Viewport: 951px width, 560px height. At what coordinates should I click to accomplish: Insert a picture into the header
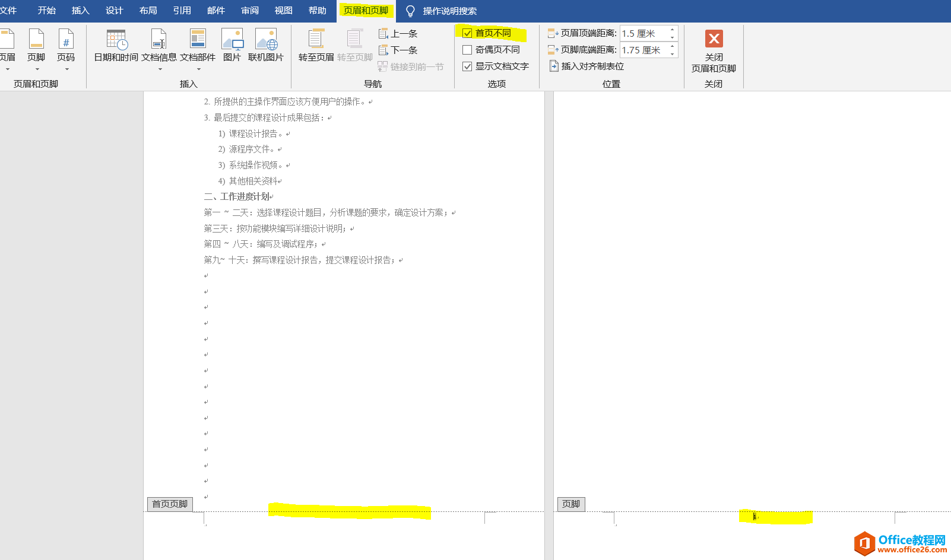point(232,46)
